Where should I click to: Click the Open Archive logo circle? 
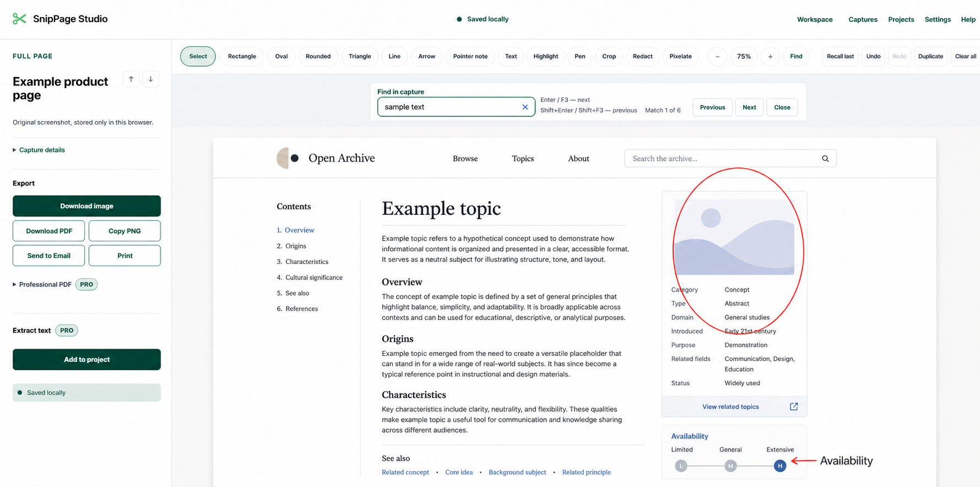(x=289, y=158)
